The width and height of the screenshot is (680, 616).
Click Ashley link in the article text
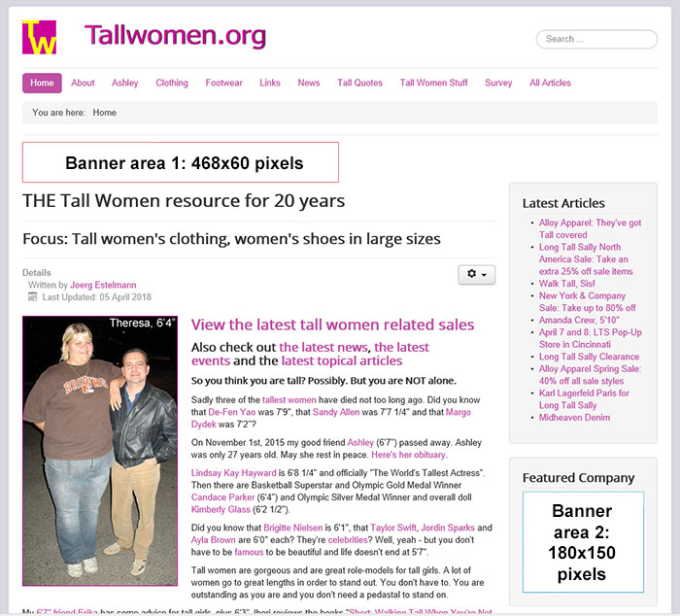pyautogui.click(x=360, y=442)
